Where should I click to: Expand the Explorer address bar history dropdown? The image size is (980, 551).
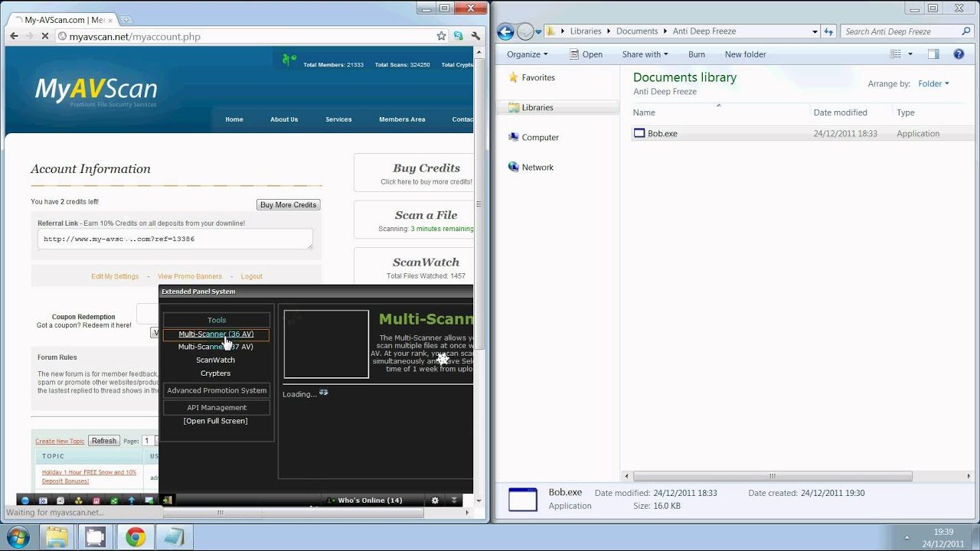(815, 31)
